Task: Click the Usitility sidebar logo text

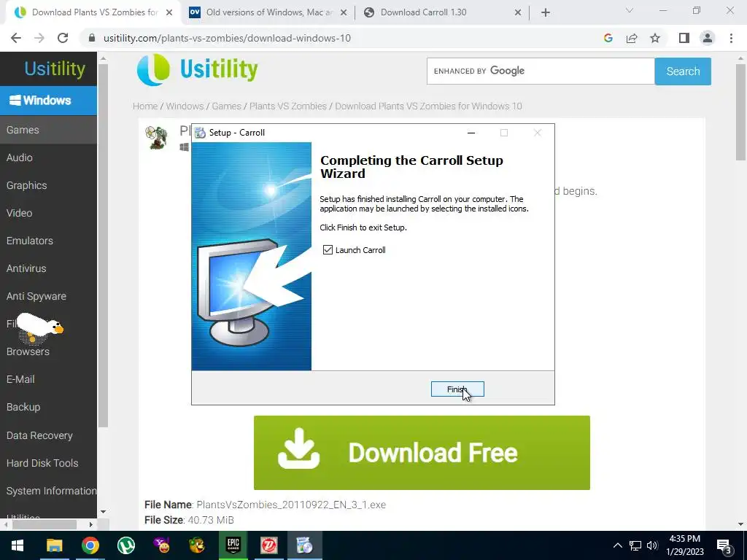Action: tap(55, 69)
